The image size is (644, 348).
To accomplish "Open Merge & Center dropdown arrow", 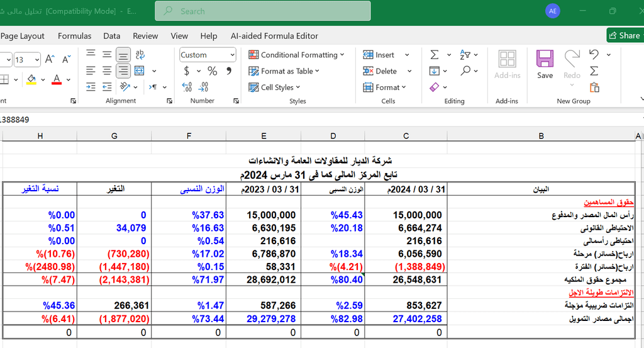I will 154,71.
